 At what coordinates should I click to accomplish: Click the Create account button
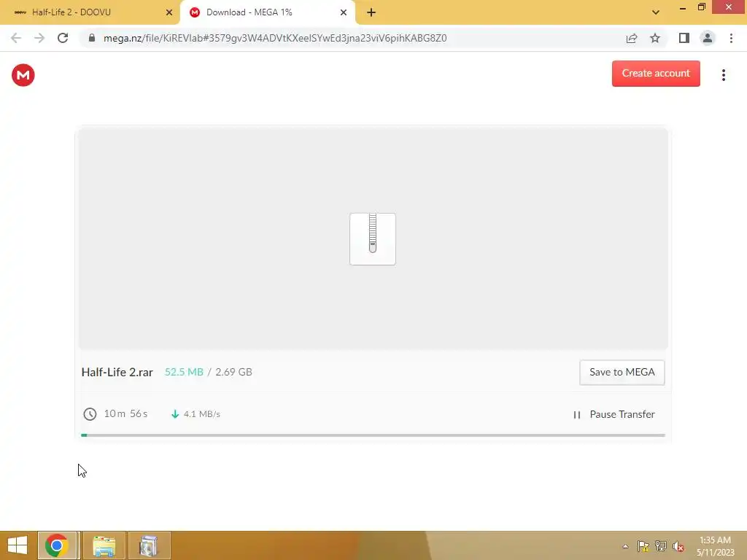click(x=656, y=74)
